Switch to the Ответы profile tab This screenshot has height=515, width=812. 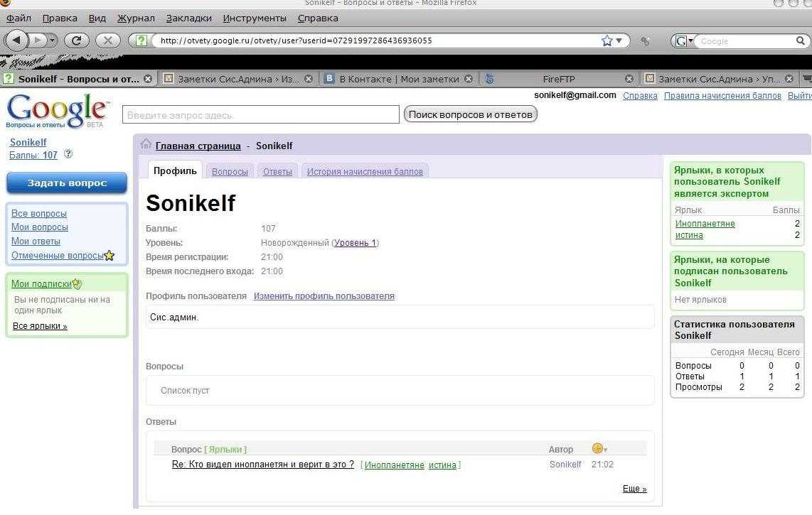tap(277, 172)
